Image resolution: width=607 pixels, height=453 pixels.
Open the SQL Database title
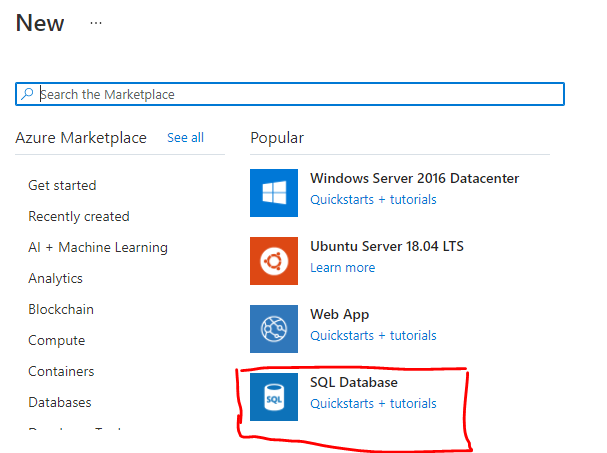[x=354, y=383]
